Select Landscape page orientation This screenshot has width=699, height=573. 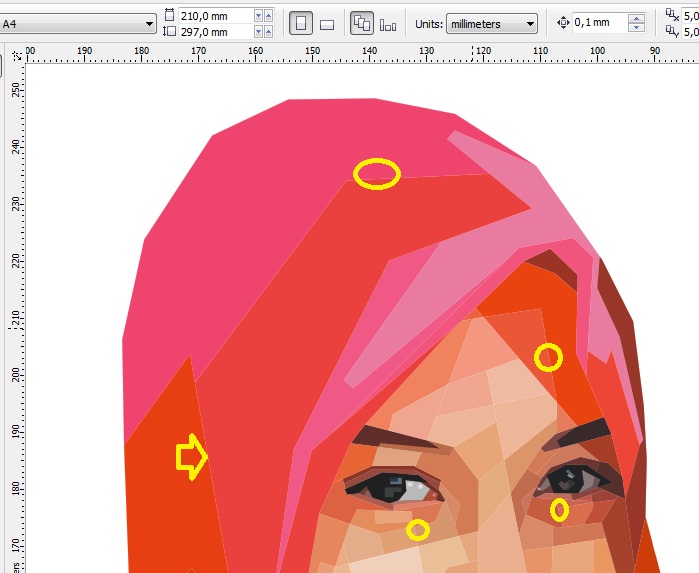click(x=327, y=25)
